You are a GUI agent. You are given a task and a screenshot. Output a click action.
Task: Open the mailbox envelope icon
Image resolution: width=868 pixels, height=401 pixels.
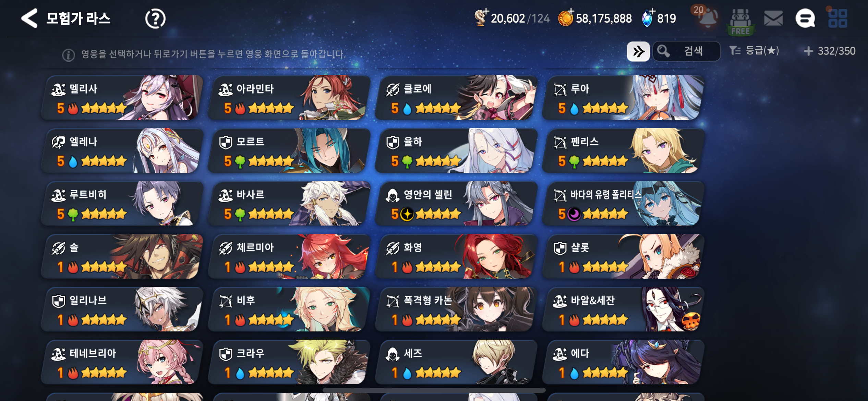pyautogui.click(x=773, y=18)
